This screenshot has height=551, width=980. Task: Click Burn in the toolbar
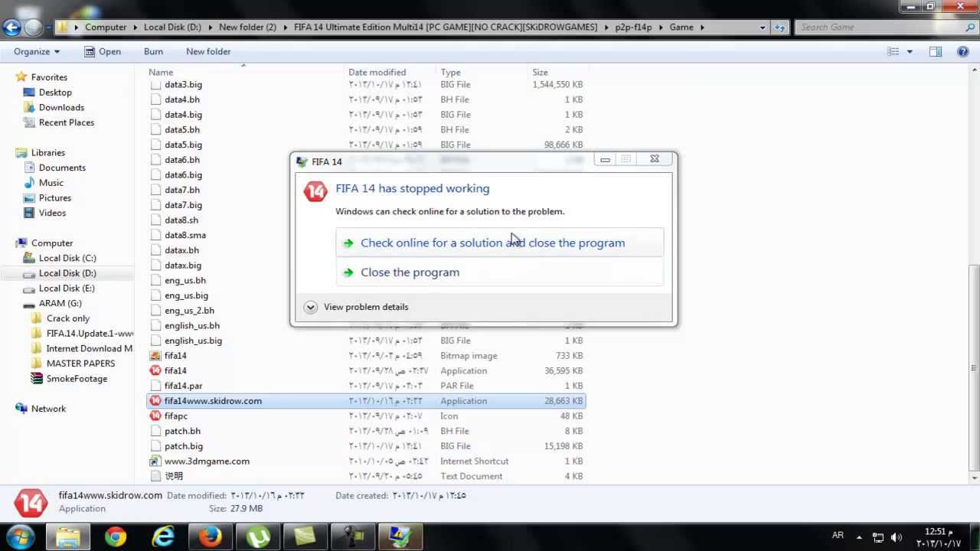[x=153, y=51]
